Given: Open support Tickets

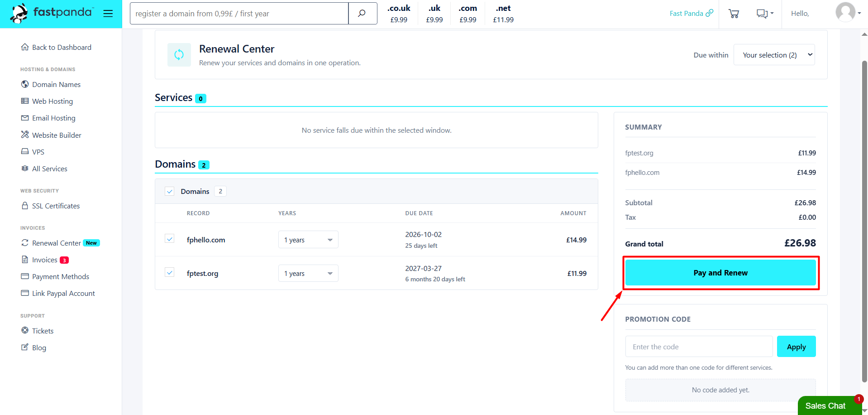Looking at the screenshot, I should pos(43,331).
